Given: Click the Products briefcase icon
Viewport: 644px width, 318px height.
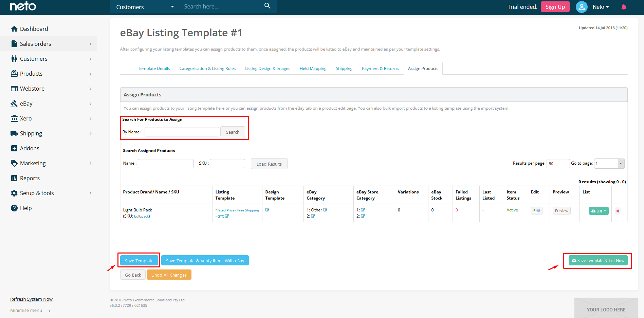Looking at the screenshot, I should pyautogui.click(x=14, y=74).
